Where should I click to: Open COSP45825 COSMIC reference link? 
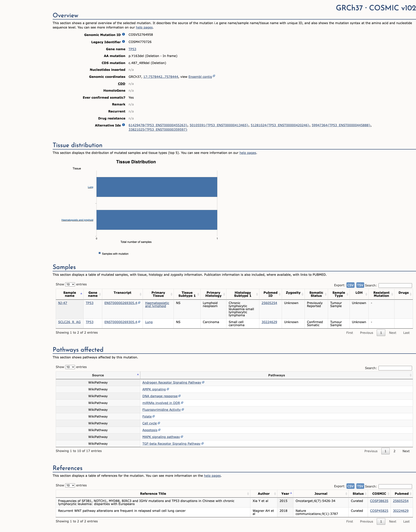pos(379,511)
